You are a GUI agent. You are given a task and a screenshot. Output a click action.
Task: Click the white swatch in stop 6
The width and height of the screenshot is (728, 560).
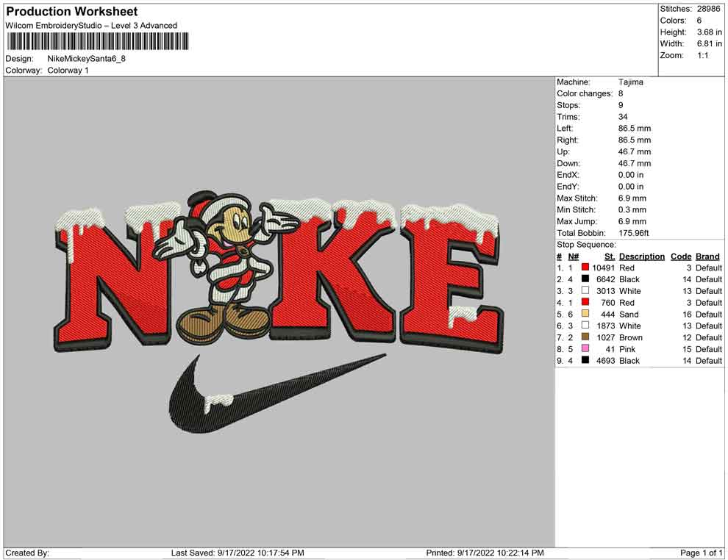click(585, 326)
